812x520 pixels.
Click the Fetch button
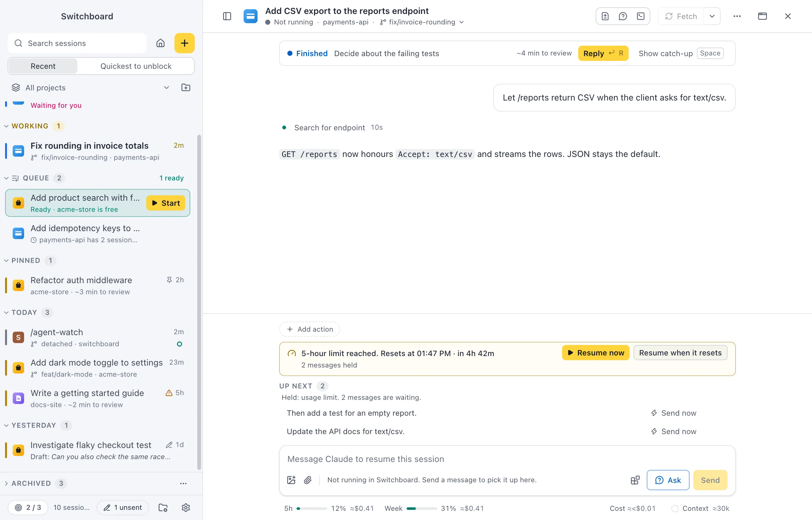681,16
